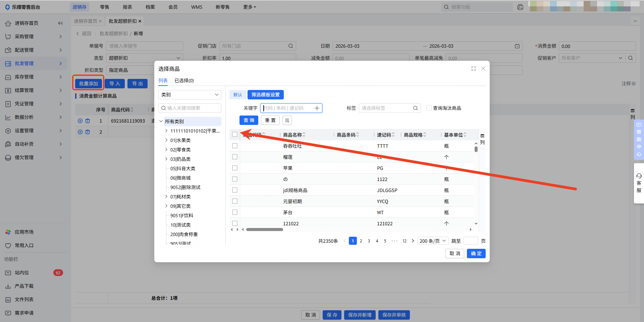Check the row checkbox for 榴莲
644x322 pixels.
click(x=235, y=157)
